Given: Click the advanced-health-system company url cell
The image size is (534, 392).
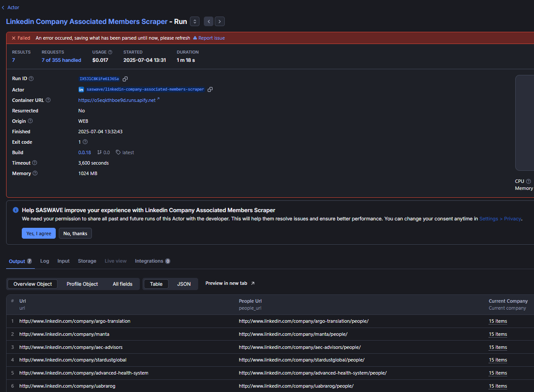Looking at the screenshot, I should [84, 373].
